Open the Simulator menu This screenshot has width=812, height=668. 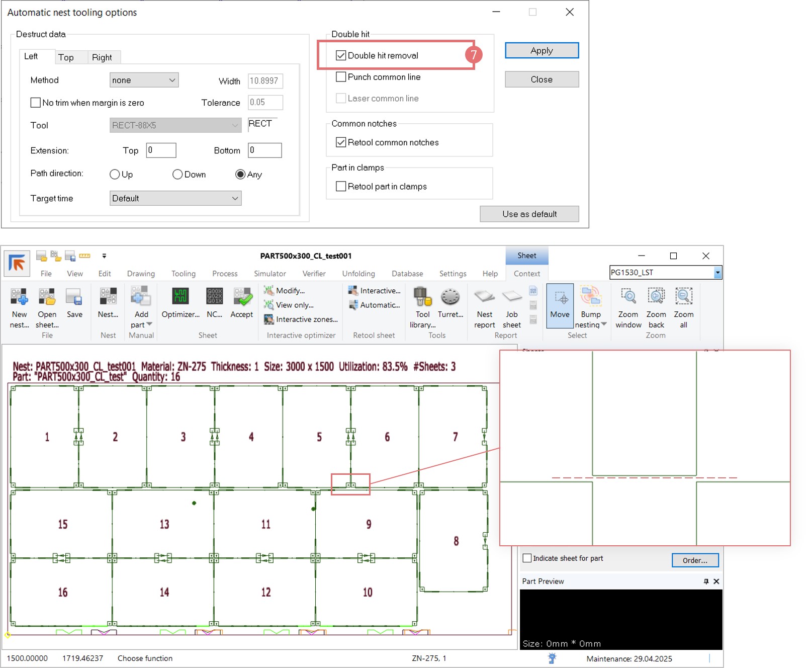(269, 274)
